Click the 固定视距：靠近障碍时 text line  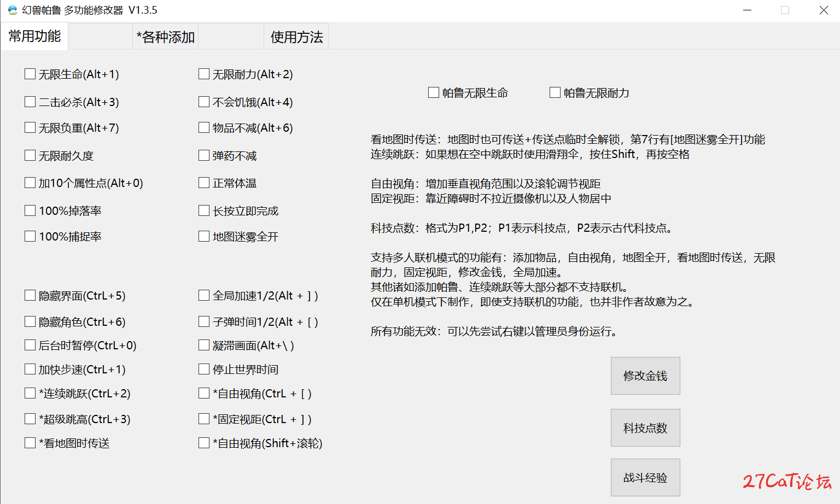(491, 198)
